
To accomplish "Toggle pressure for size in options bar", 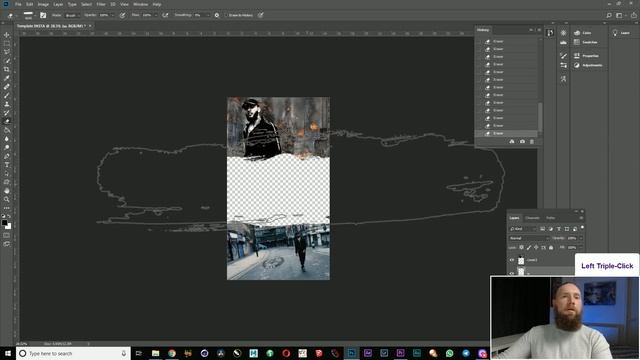I will pyautogui.click(x=260, y=15).
